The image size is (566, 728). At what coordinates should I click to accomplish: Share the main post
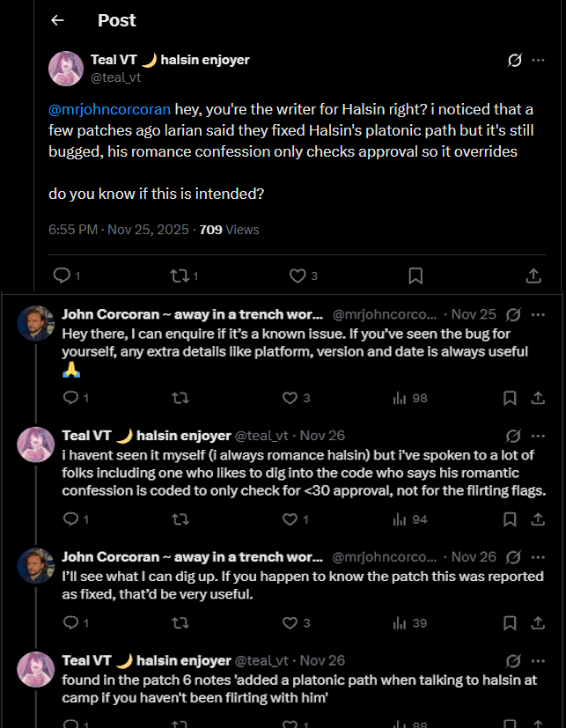533,276
